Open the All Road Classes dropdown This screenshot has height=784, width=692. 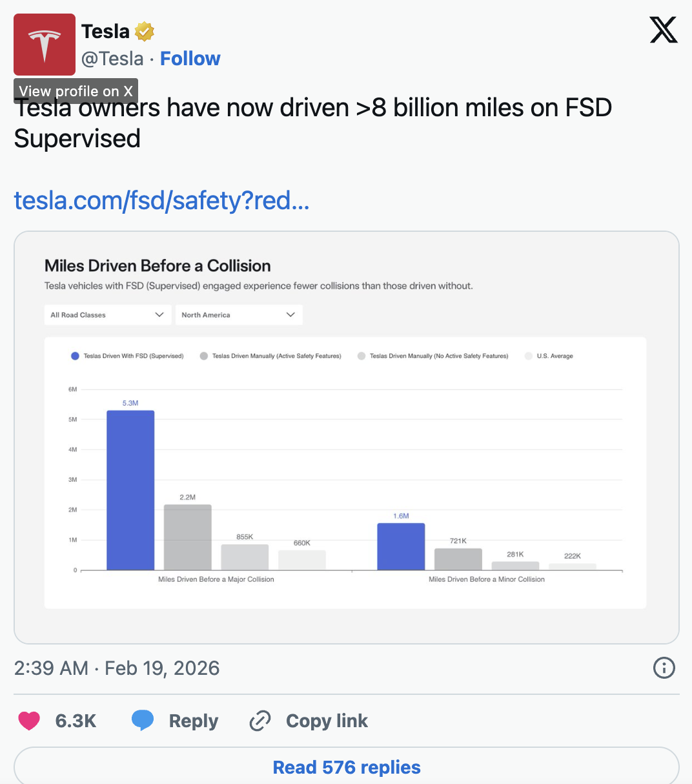tap(107, 315)
